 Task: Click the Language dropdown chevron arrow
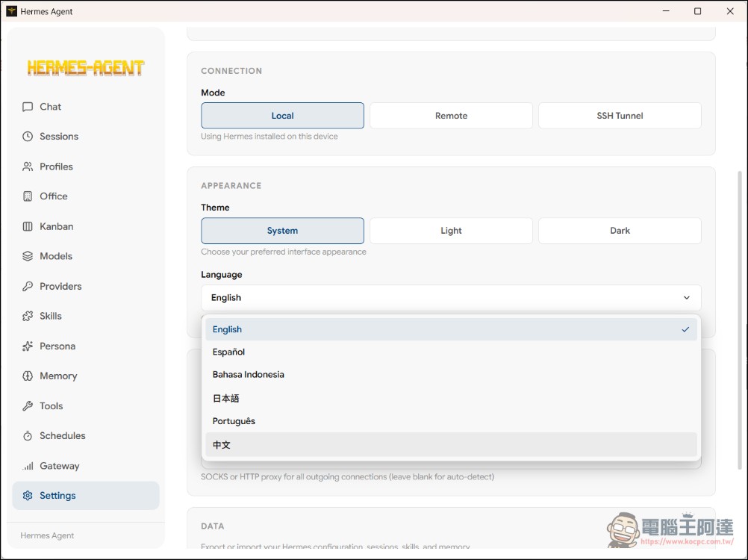(687, 298)
